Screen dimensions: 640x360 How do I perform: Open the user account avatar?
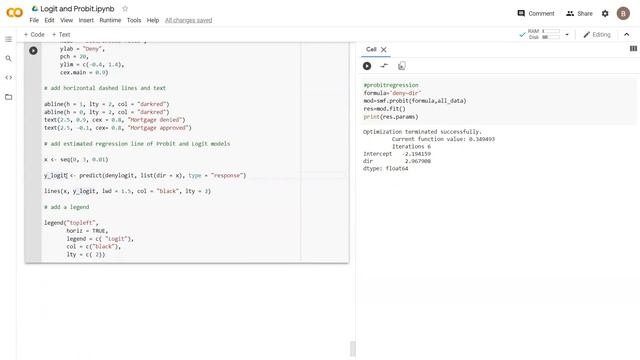pyautogui.click(x=623, y=13)
